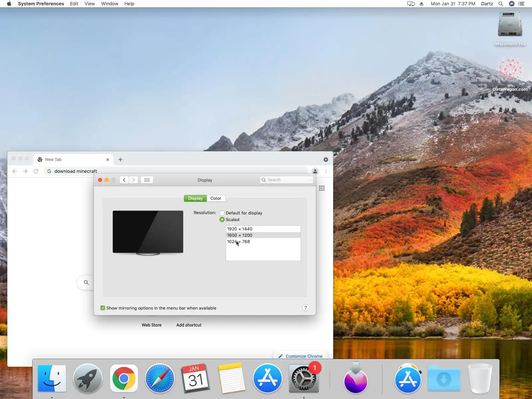Open the Edit menu
Screen dimensions: 532x399
(74, 4)
